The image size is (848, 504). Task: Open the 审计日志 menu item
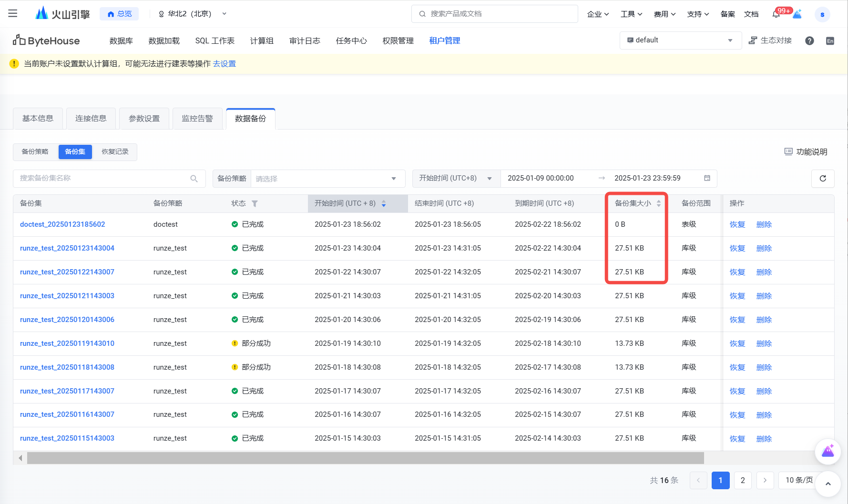(x=305, y=40)
